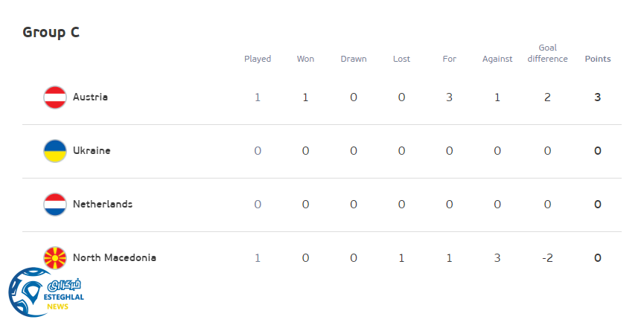Click Austria's points value 3

tap(597, 97)
